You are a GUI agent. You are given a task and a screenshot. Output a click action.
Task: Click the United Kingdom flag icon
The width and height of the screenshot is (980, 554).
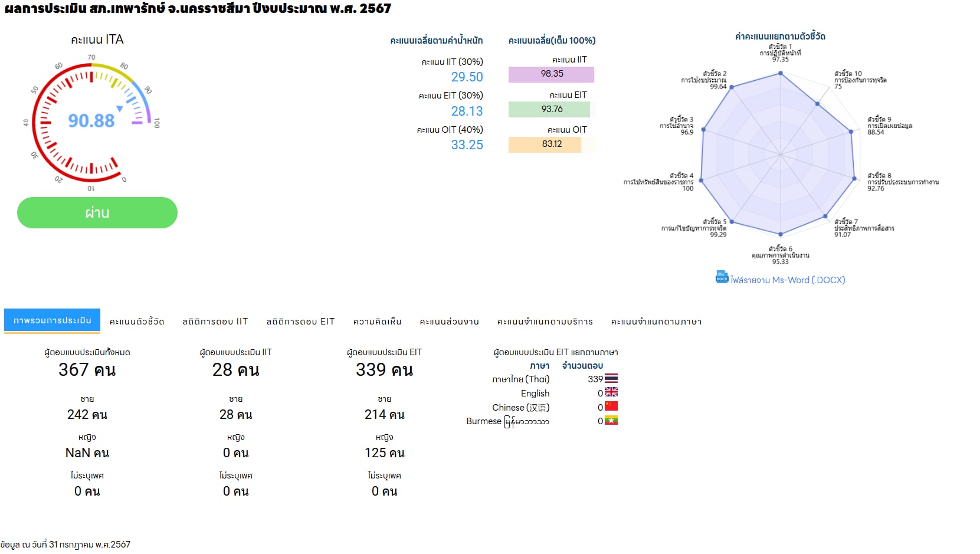point(611,392)
